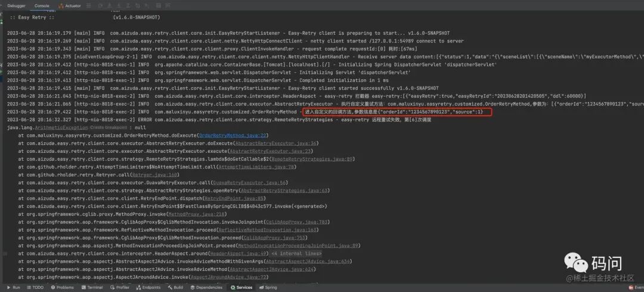Open the Dependencies tool window
644x292 pixels.
(x=206, y=287)
